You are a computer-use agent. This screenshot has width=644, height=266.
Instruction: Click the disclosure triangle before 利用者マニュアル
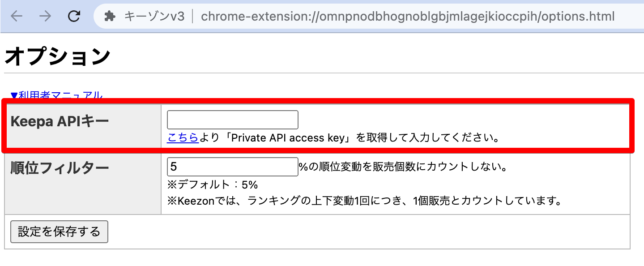[x=13, y=94]
